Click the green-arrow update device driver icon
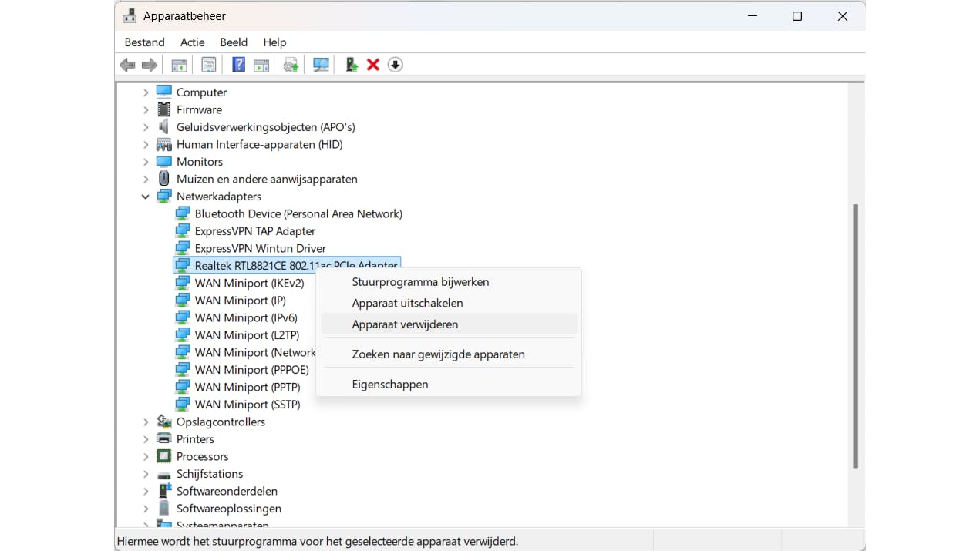 352,66
